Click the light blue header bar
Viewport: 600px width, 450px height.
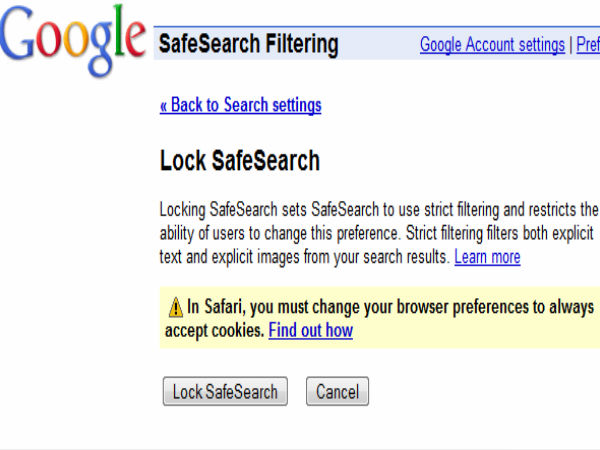(x=377, y=43)
